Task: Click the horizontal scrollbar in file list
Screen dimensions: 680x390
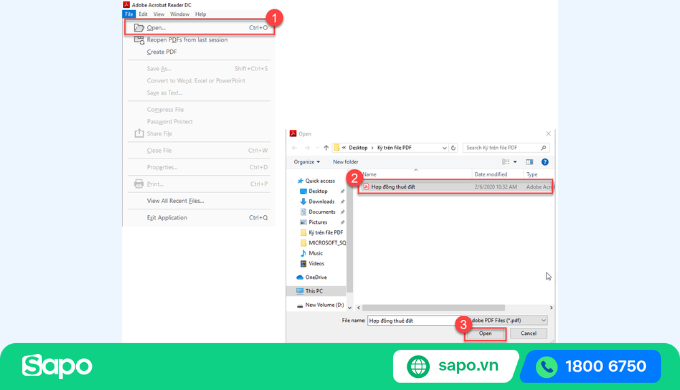Action: [x=433, y=308]
